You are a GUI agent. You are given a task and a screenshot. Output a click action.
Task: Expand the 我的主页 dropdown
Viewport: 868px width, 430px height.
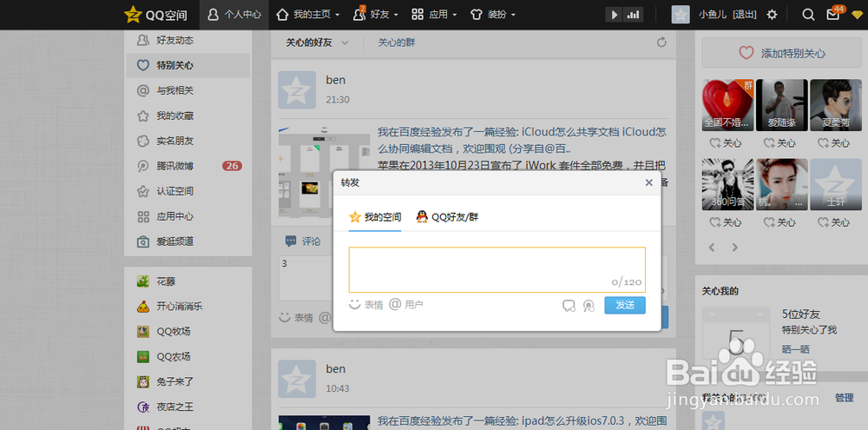coord(308,15)
